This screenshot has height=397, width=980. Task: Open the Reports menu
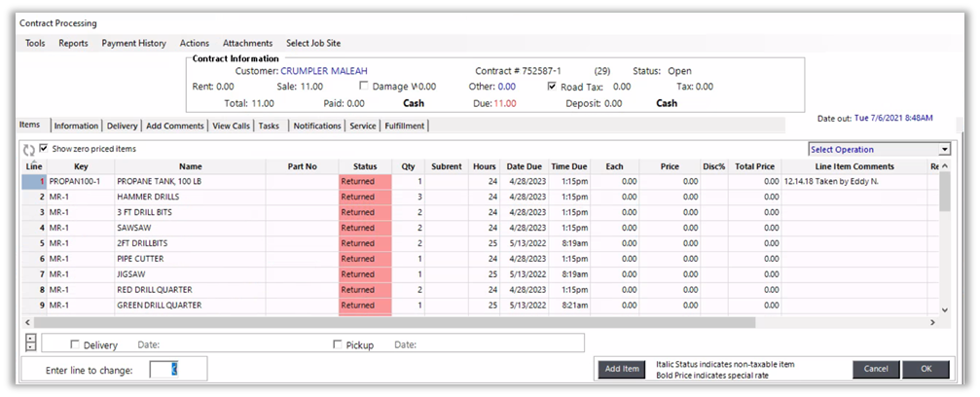[73, 43]
